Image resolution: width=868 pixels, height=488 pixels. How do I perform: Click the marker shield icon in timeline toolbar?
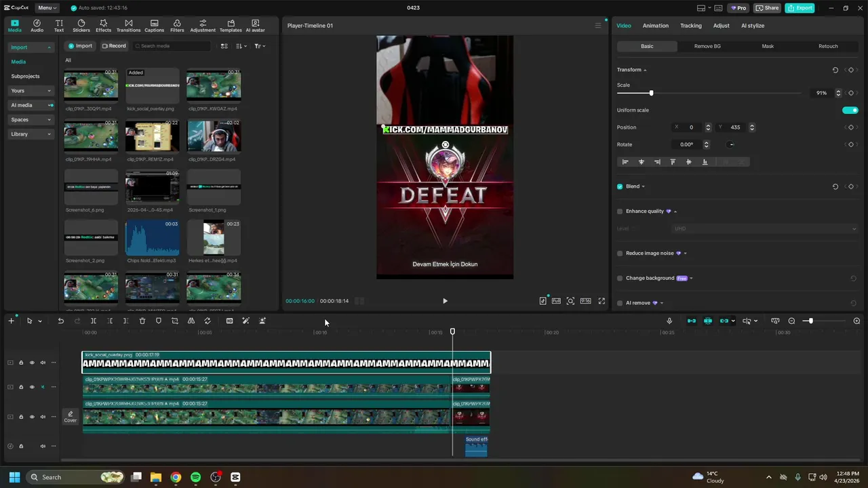point(159,321)
